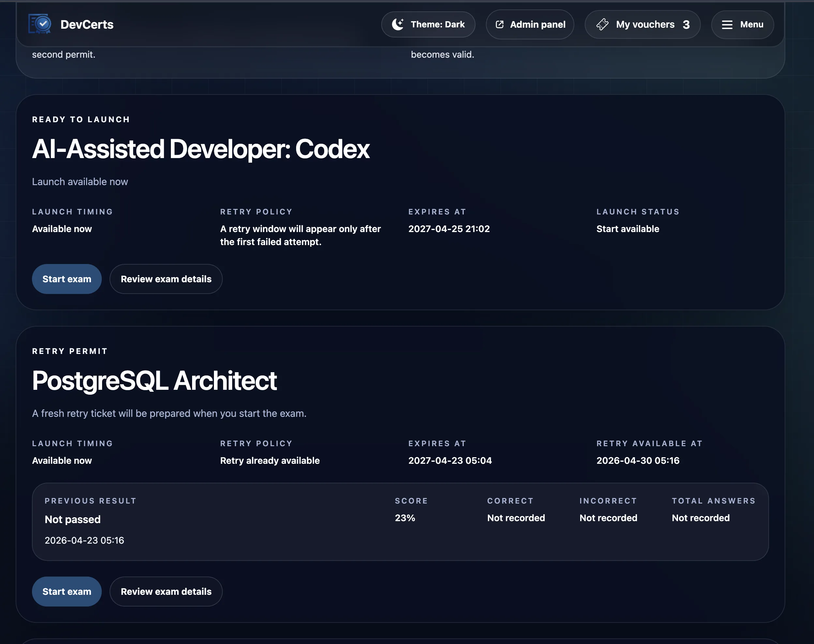Open the Menu dropdown
814x644 pixels.
tap(742, 24)
